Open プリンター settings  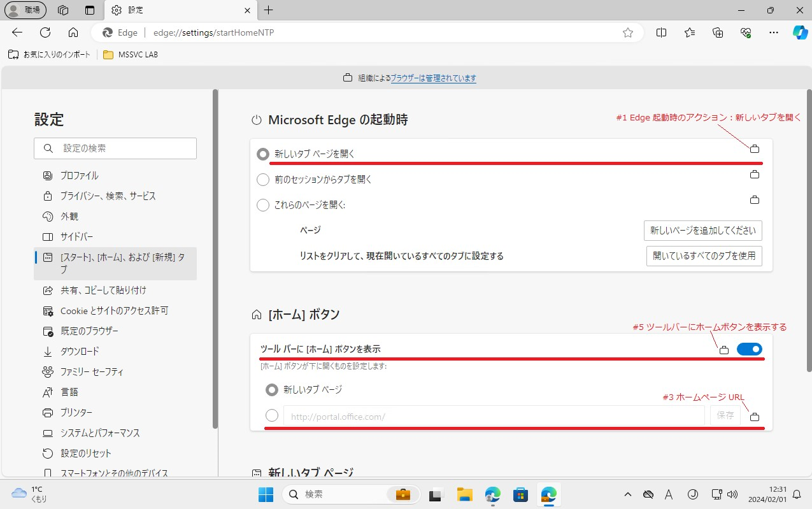115,413
